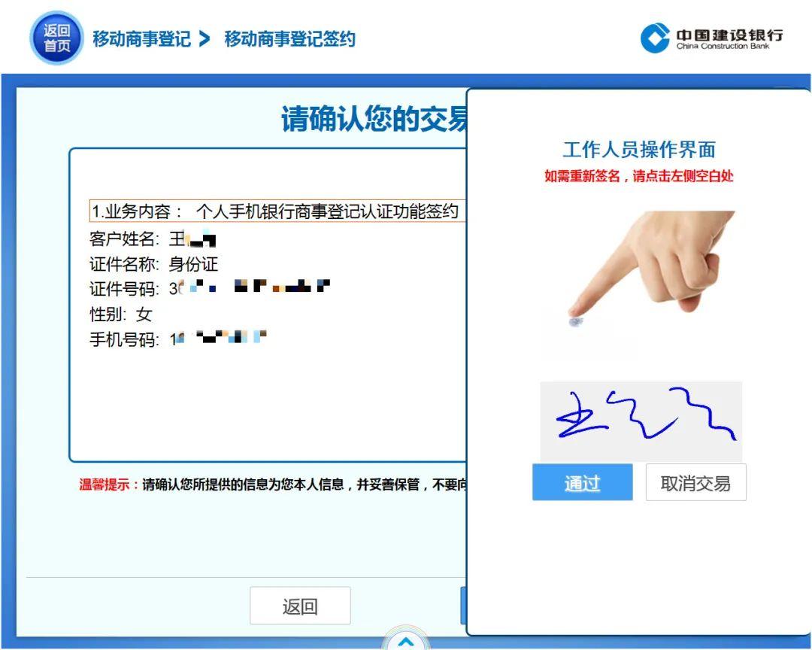Click the 手机号码 phone number row
Screen dimensions: 812x650
[x=178, y=339]
